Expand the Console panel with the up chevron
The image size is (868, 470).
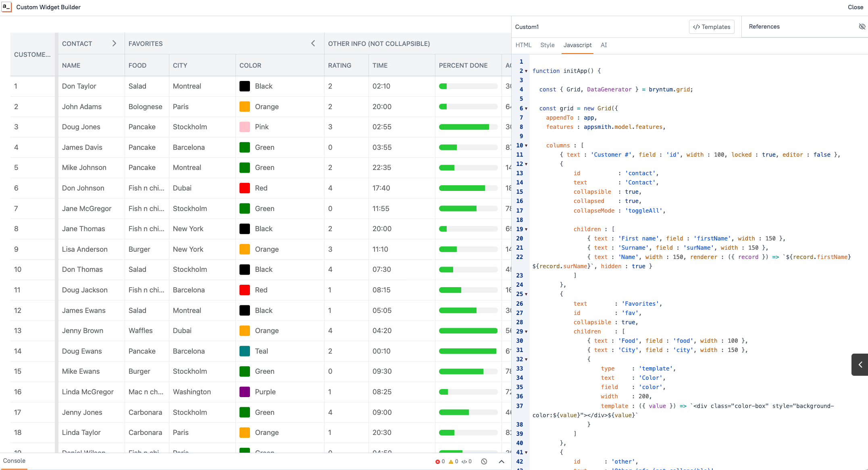pyautogui.click(x=501, y=462)
